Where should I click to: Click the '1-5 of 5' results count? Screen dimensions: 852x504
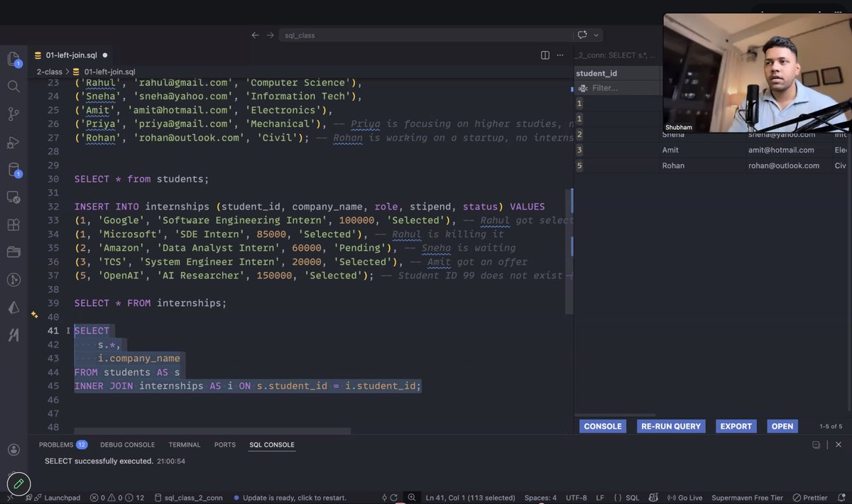point(831,427)
